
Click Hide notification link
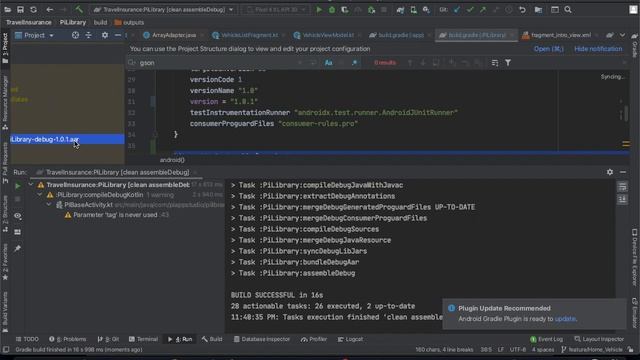point(598,49)
